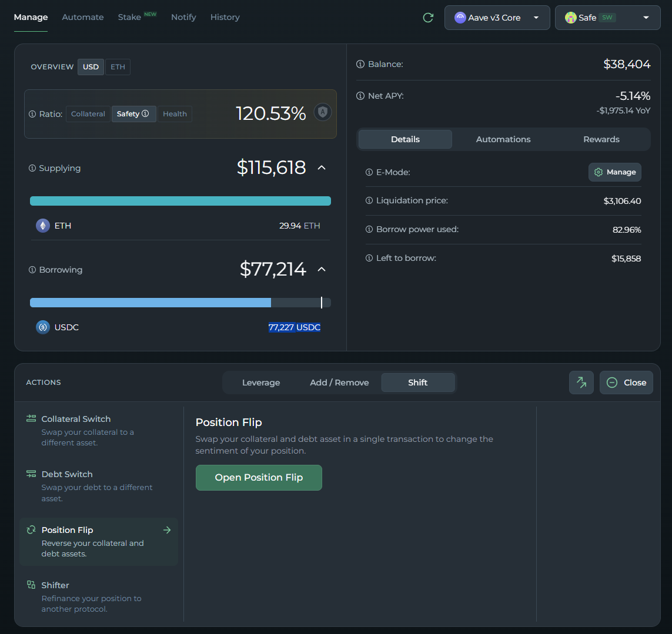Switch to the Automate tab
Viewport: 672px width, 634px height.
(x=83, y=17)
